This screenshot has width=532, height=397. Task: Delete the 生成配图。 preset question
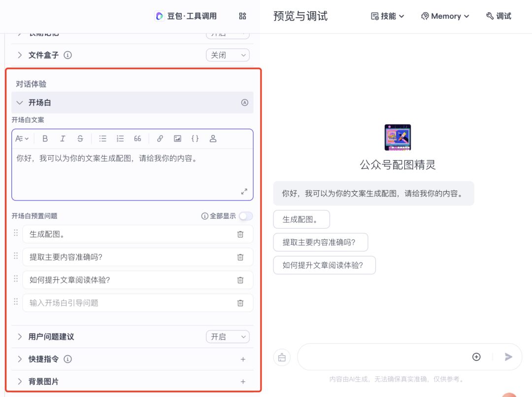pos(240,234)
